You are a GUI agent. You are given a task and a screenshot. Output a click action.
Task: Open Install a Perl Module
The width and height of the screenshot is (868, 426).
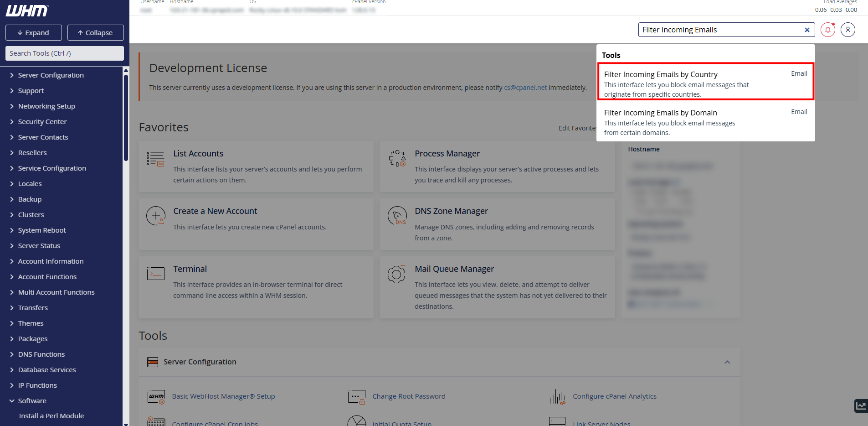click(x=51, y=416)
